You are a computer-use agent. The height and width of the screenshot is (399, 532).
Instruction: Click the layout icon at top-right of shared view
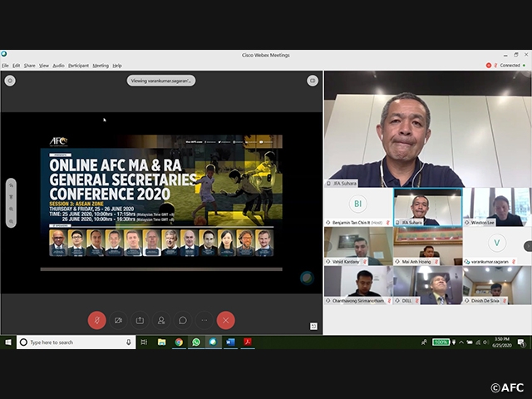click(313, 81)
